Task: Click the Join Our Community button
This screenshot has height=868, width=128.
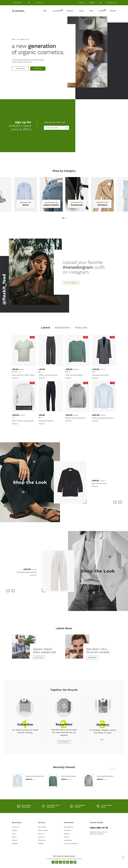Action: (x=71, y=283)
